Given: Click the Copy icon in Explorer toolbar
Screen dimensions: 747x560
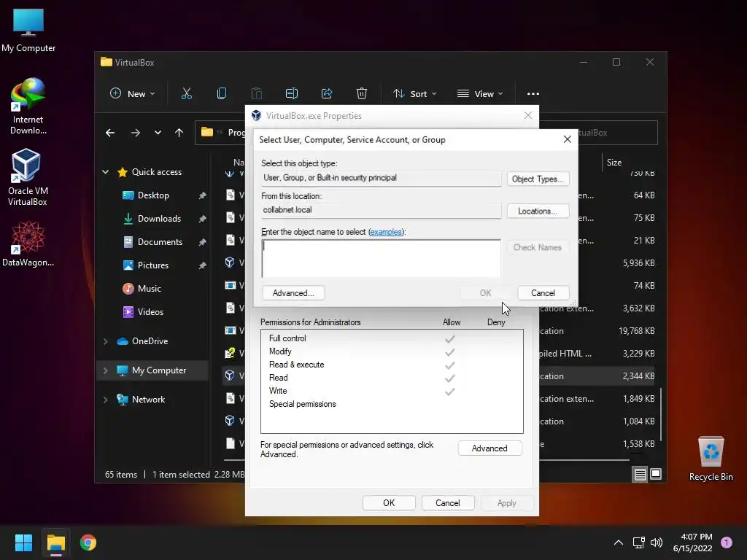Looking at the screenshot, I should [x=222, y=94].
